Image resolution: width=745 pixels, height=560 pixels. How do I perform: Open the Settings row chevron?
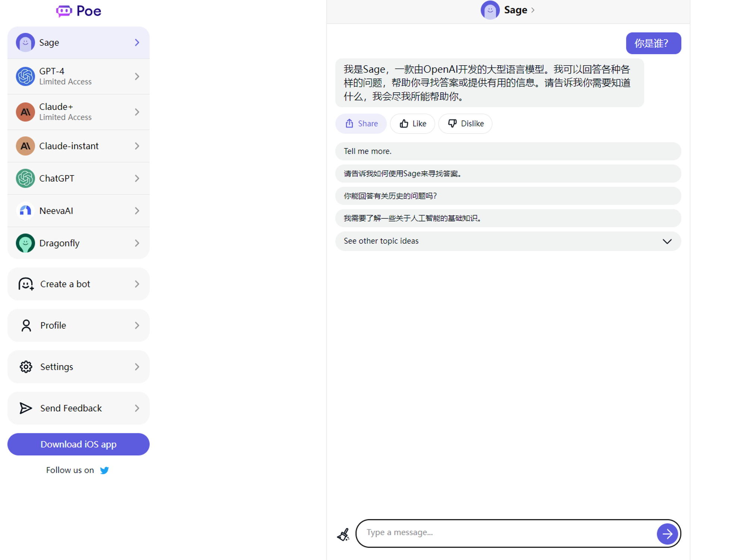click(137, 367)
